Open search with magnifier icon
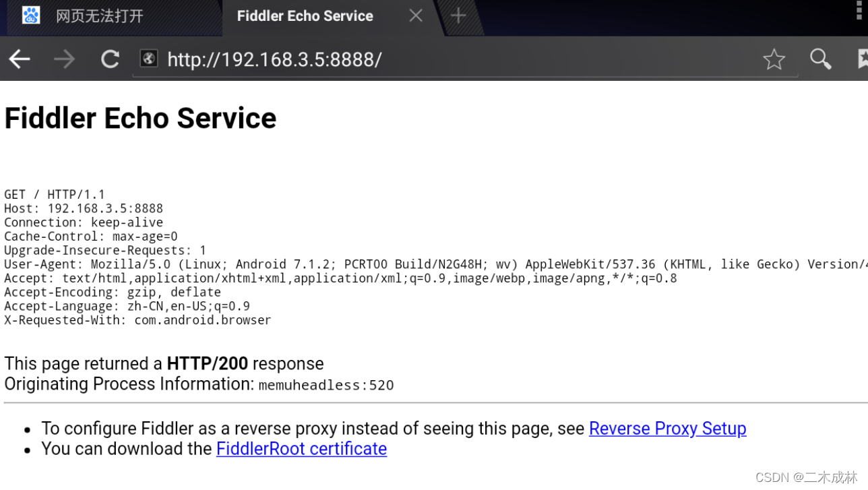Image resolution: width=868 pixels, height=490 pixels. click(x=820, y=59)
